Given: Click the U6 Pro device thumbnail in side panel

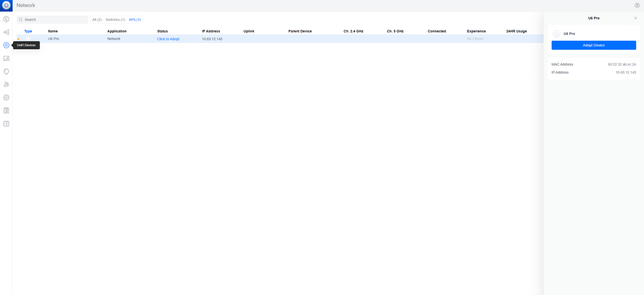Looking at the screenshot, I should coord(557,34).
